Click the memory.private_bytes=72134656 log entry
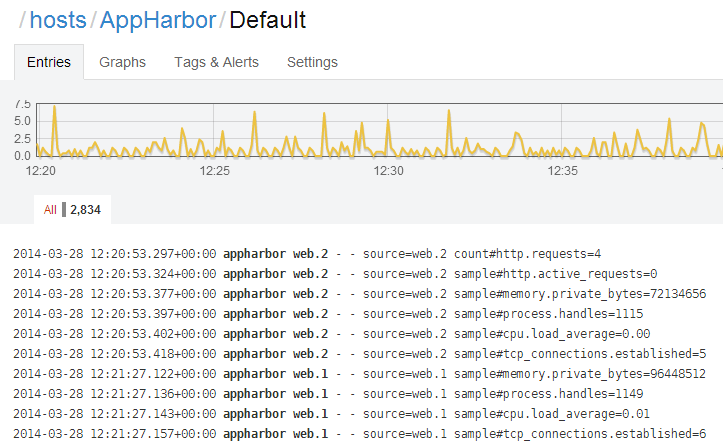The width and height of the screenshot is (723, 445). (x=360, y=294)
